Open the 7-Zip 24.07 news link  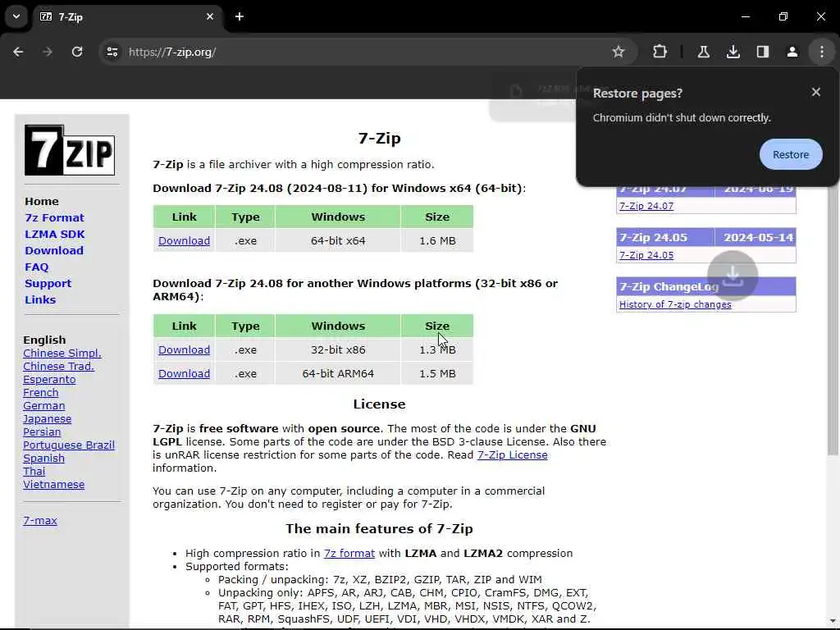(646, 206)
